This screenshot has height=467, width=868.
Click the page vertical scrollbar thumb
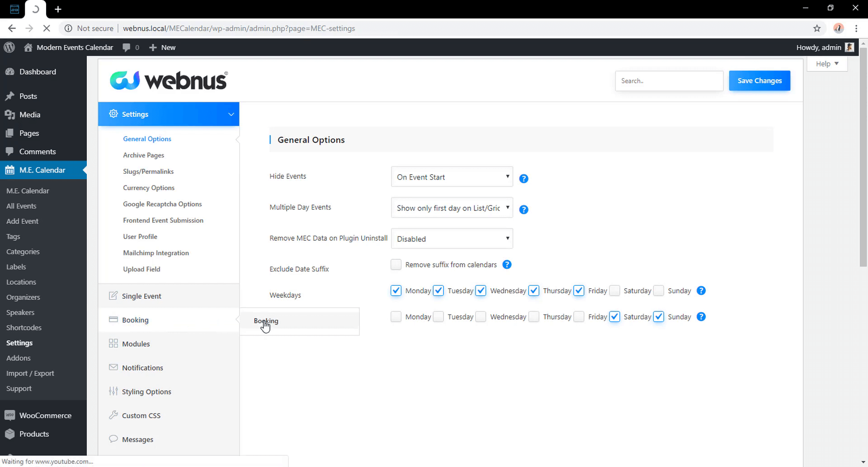(863, 157)
